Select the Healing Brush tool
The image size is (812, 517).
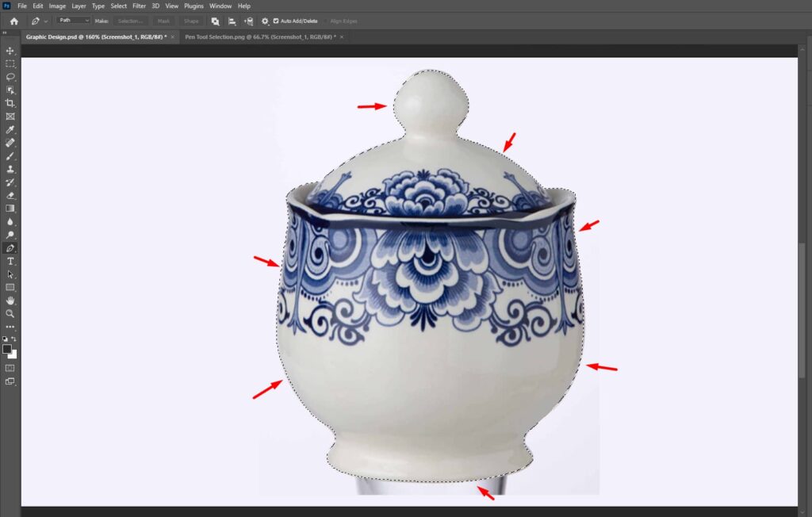[x=10, y=143]
